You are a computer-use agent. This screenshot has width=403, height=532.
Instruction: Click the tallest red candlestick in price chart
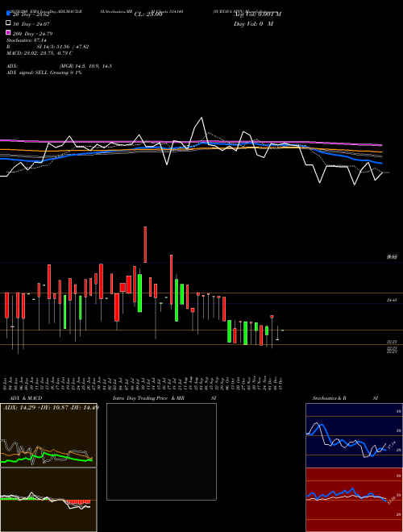[145, 244]
